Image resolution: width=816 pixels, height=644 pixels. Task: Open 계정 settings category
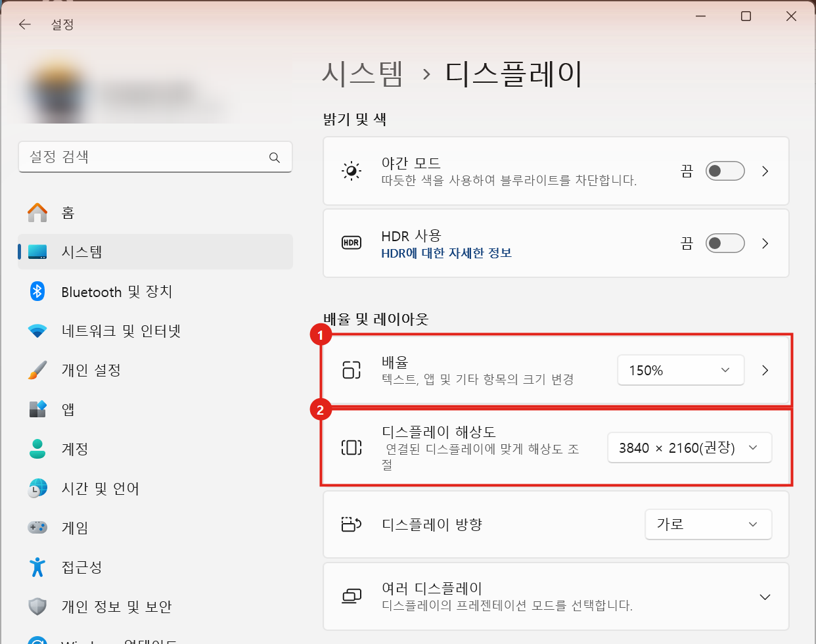[155, 449]
